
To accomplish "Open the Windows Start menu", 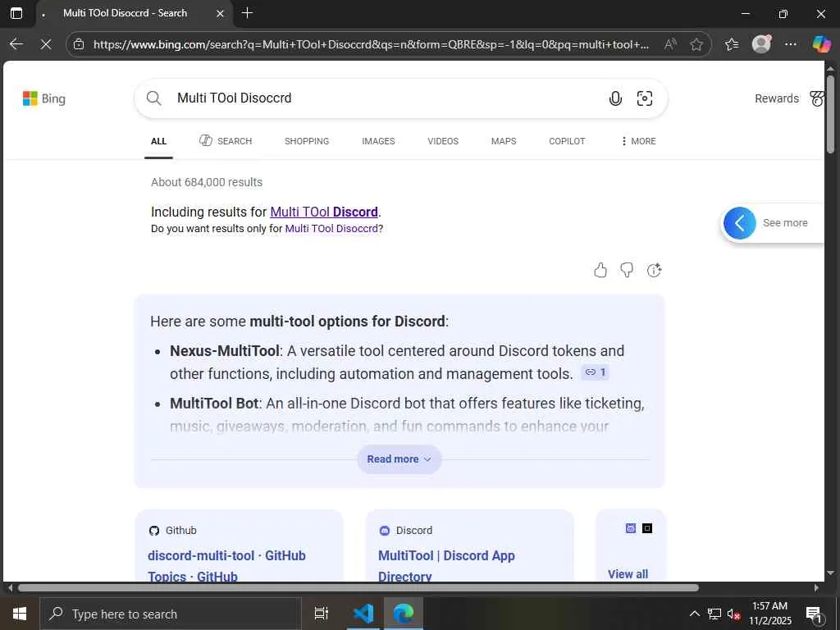I will click(x=20, y=614).
